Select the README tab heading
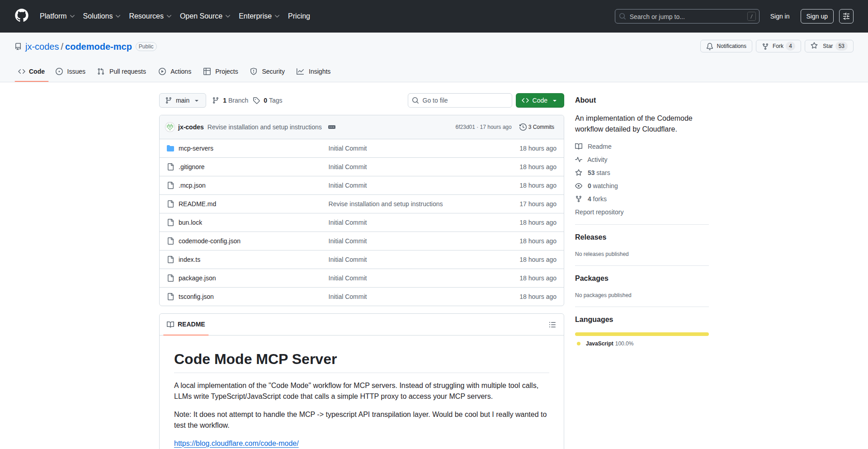 186,324
